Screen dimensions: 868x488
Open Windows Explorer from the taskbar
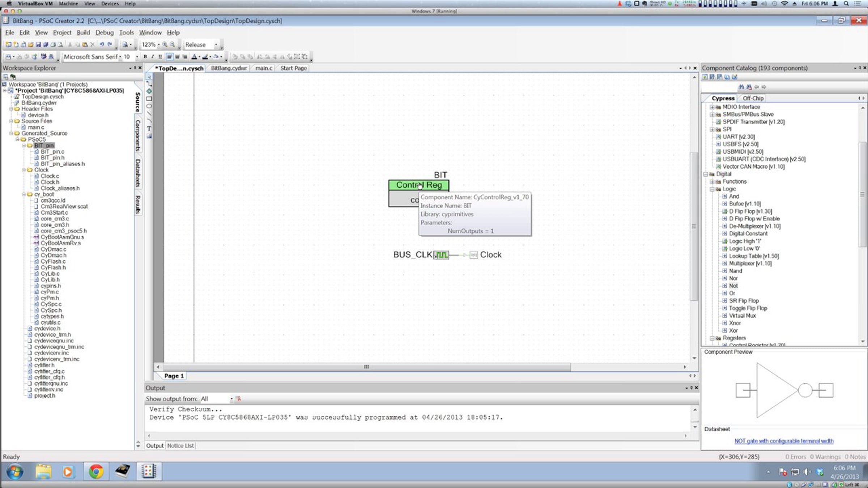coord(43,471)
